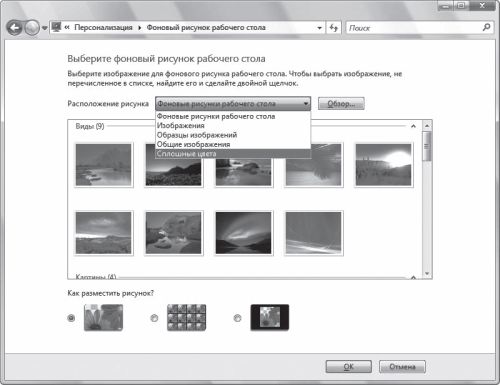Click the refresh button beside address bar
This screenshot has width=500, height=385.
pyautogui.click(x=334, y=28)
